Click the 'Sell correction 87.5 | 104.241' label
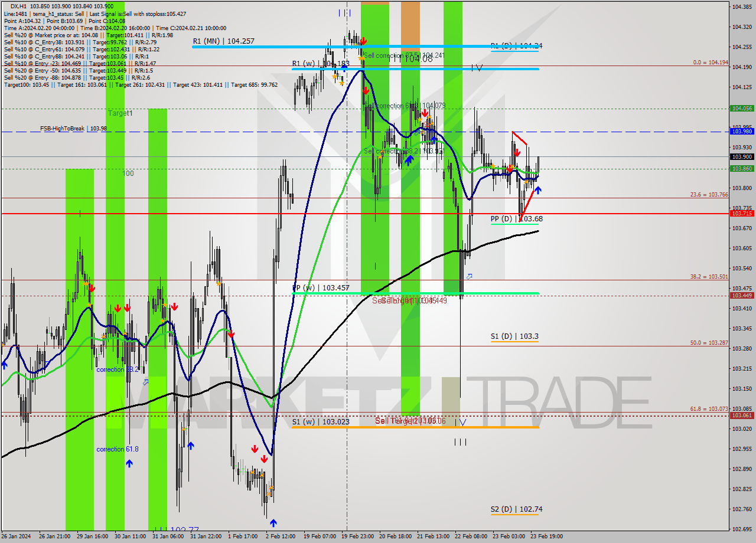756x543 pixels. point(403,55)
